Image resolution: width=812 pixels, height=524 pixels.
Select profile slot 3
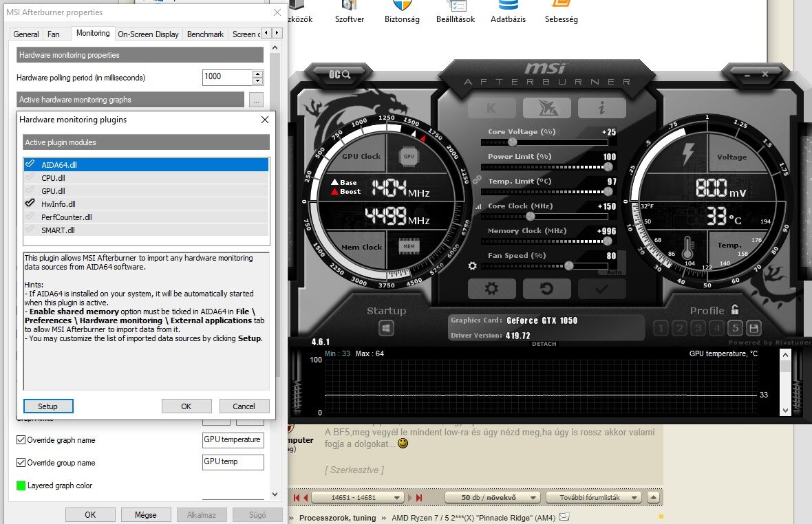point(698,328)
